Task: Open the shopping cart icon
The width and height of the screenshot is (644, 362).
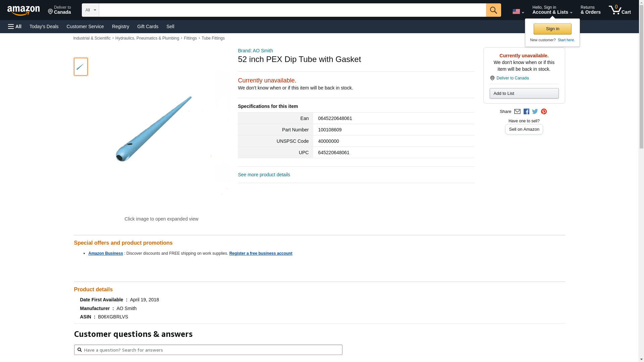Action: click(x=620, y=10)
